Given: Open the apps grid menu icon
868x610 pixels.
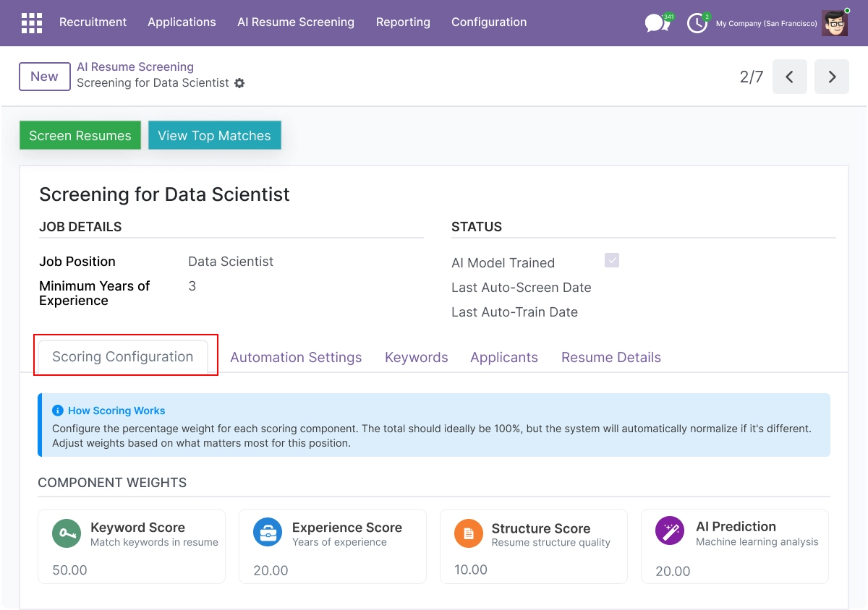Looking at the screenshot, I should tap(32, 23).
